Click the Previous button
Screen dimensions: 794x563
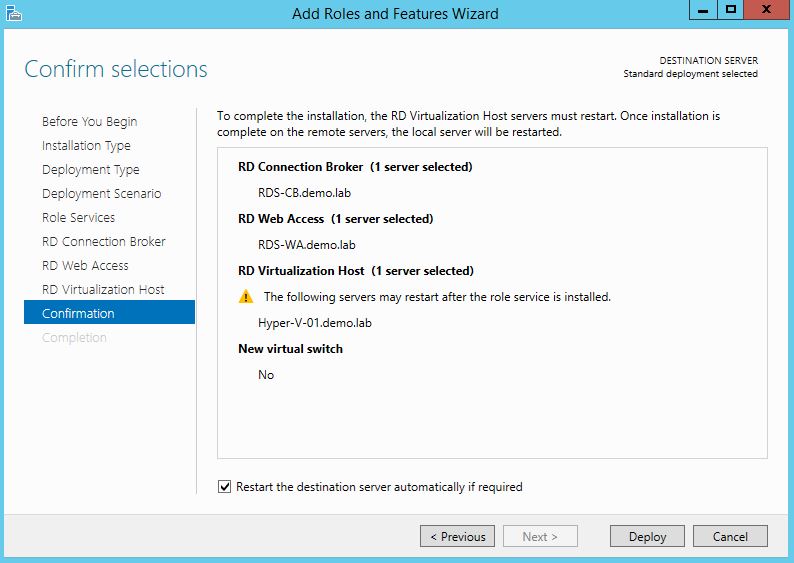click(457, 536)
